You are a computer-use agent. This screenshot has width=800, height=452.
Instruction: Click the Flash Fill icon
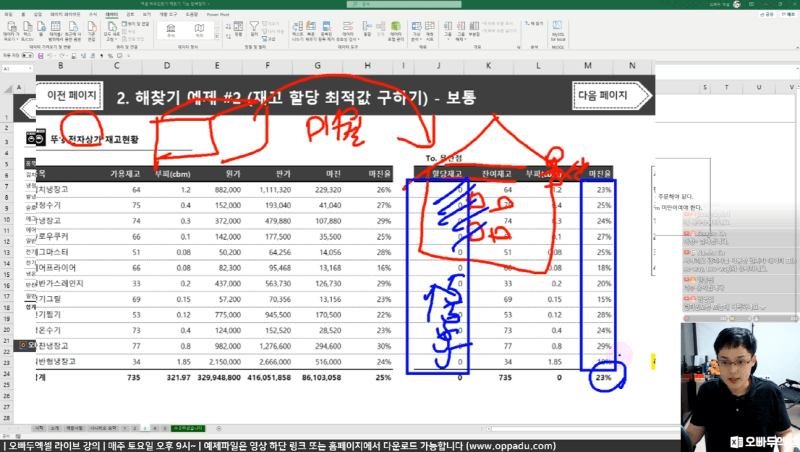coord(311,31)
